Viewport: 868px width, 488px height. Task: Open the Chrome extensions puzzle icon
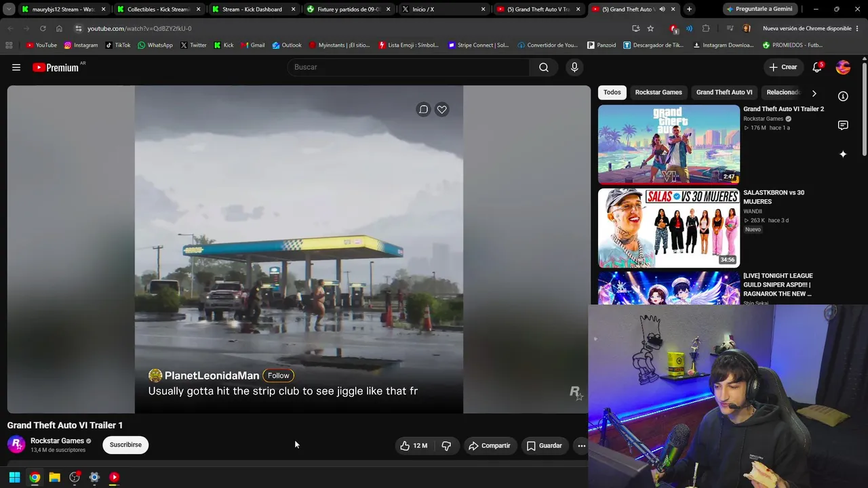(706, 28)
